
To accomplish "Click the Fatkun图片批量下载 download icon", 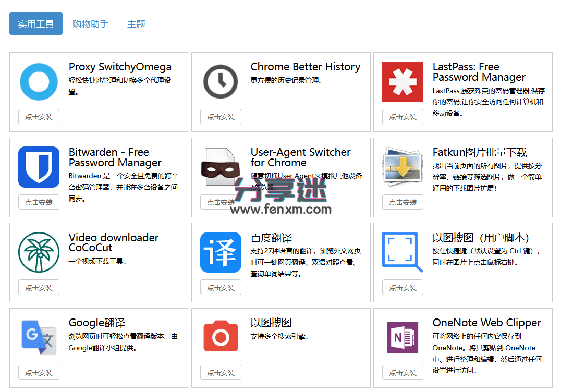I will pyautogui.click(x=403, y=167).
